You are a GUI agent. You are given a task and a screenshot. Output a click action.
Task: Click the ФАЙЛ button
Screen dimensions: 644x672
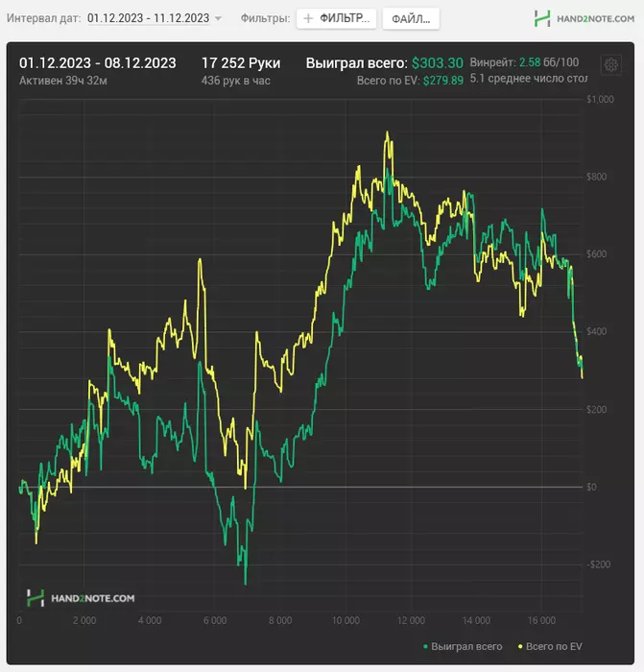tap(411, 19)
